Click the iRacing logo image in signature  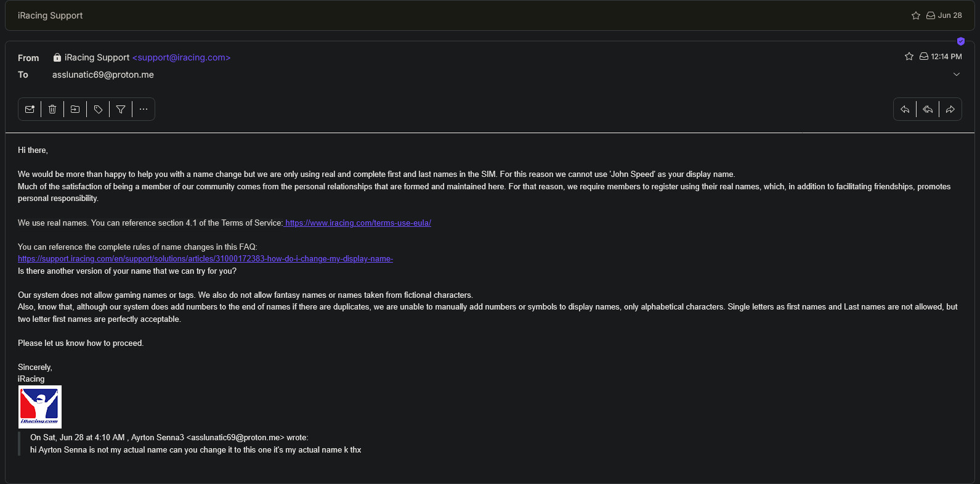pos(40,407)
